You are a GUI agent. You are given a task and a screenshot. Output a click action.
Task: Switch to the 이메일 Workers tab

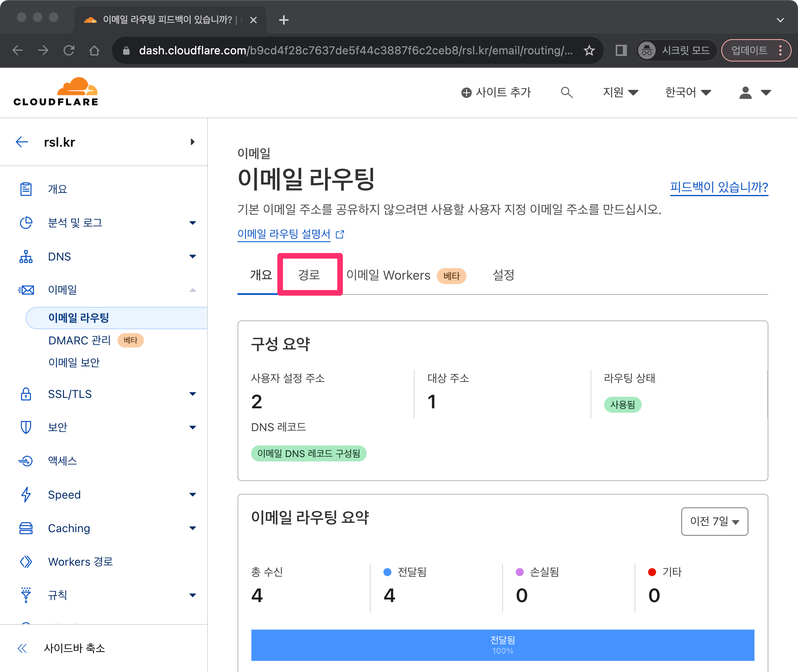(x=406, y=275)
